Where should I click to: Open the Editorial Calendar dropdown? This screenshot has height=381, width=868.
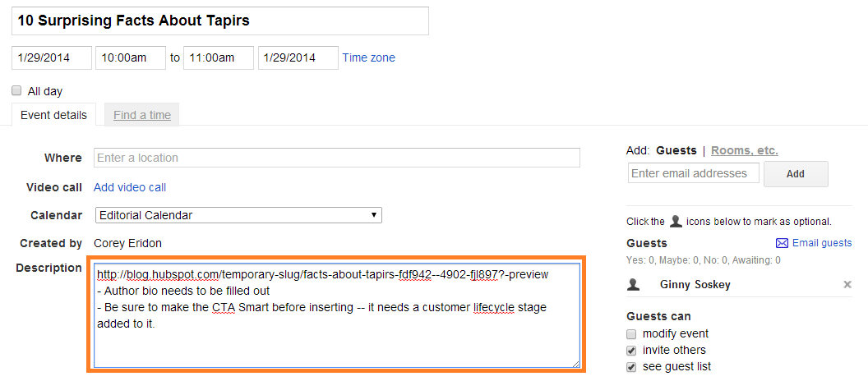238,215
